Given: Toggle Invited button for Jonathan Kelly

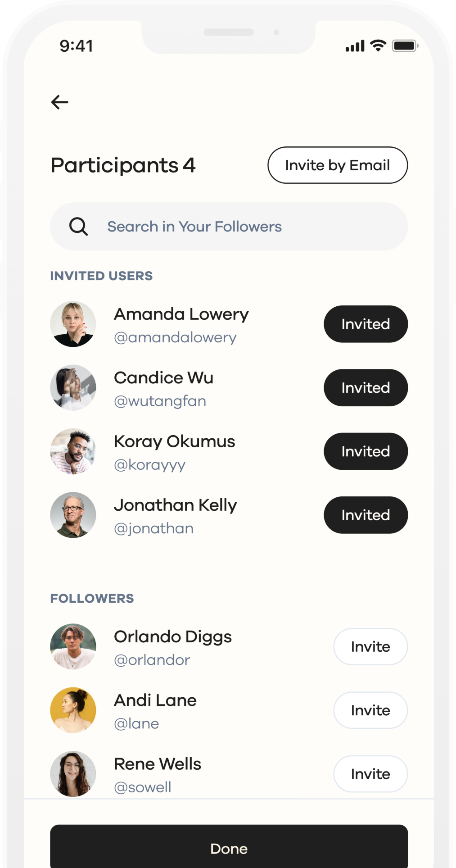Looking at the screenshot, I should tap(366, 515).
